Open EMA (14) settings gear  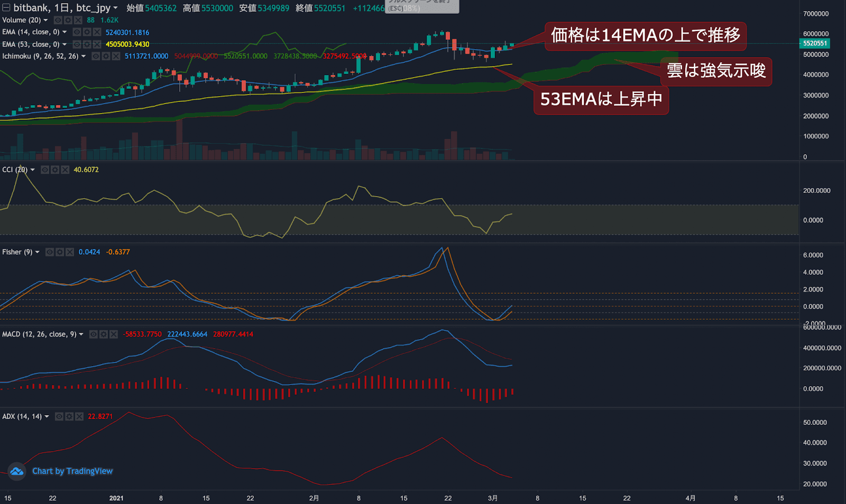[86, 32]
